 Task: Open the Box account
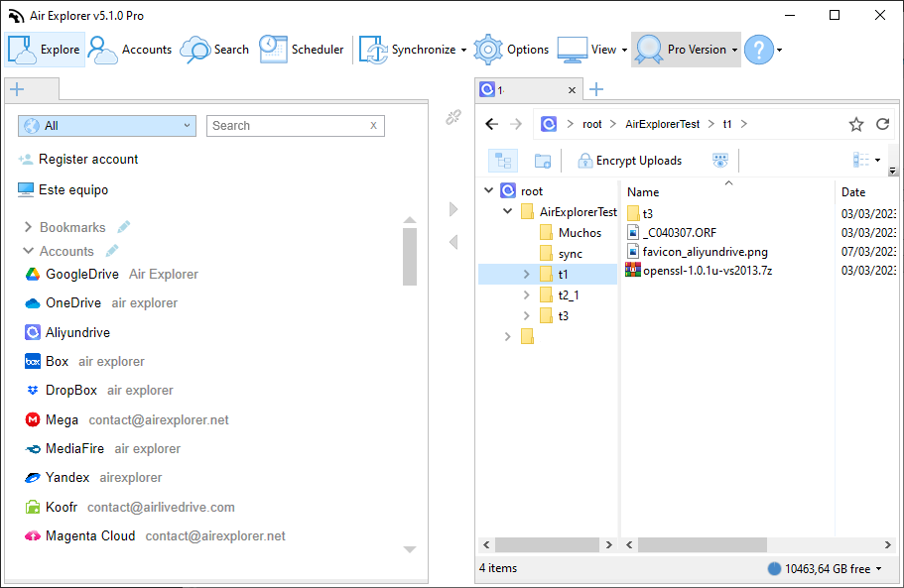click(84, 361)
